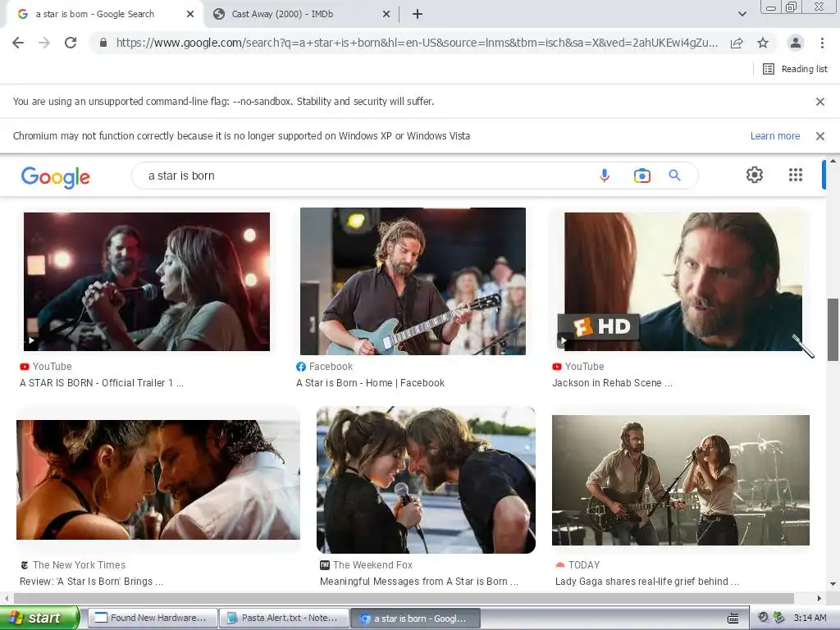Click the padlock site info icon

click(103, 43)
